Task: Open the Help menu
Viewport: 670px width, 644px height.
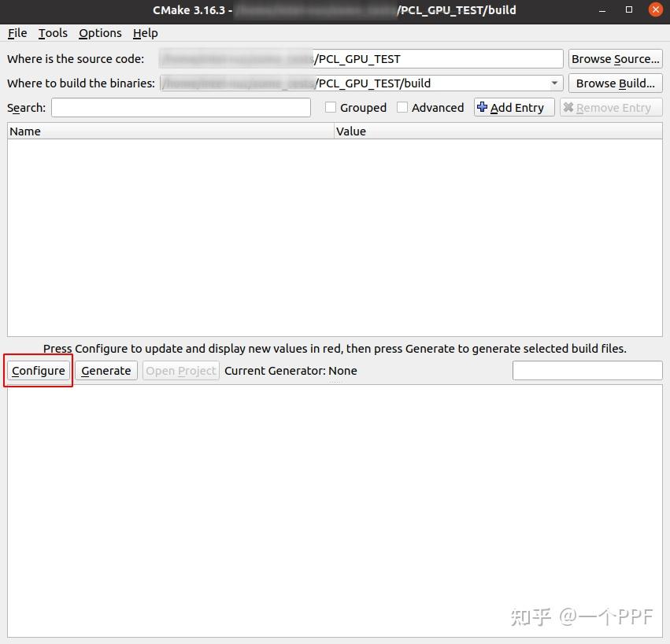Action: 146,33
